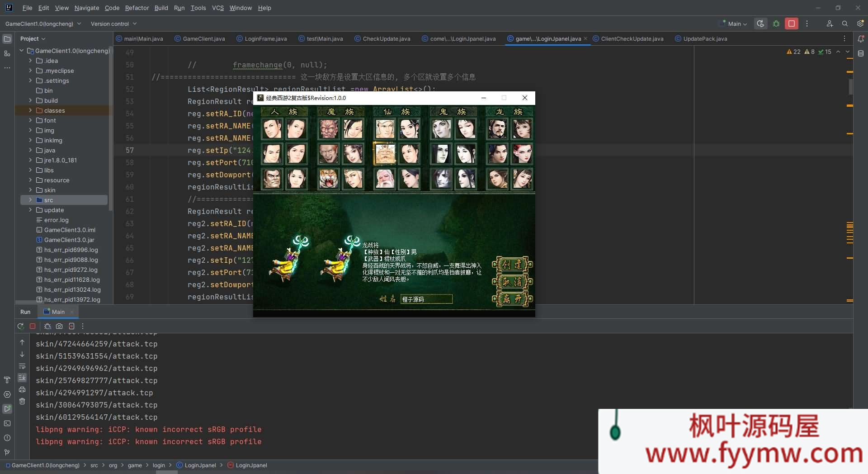Open the Database tool window icon
This screenshot has width=868, height=474.
[x=861, y=53]
